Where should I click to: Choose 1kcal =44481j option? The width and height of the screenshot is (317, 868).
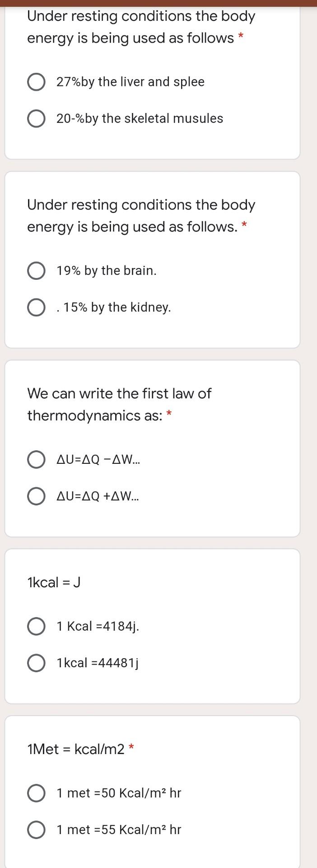coord(36,663)
